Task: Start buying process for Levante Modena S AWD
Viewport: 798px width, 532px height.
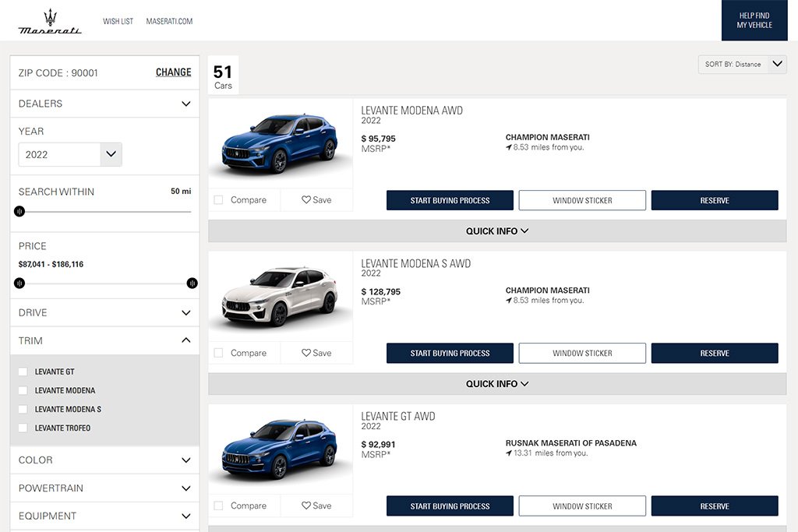Action: 450,354
